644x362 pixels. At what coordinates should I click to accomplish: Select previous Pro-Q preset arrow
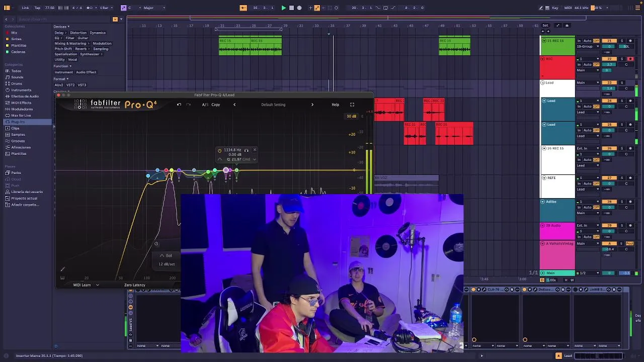(234, 105)
